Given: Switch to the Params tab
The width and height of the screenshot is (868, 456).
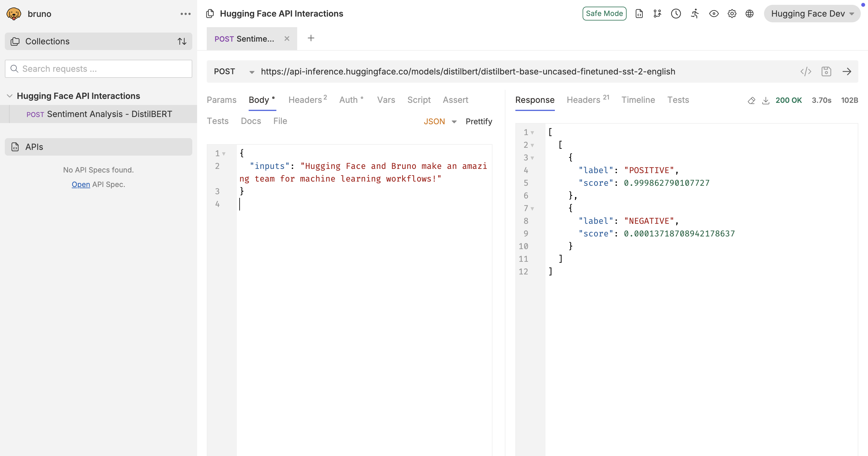Looking at the screenshot, I should pos(222,100).
